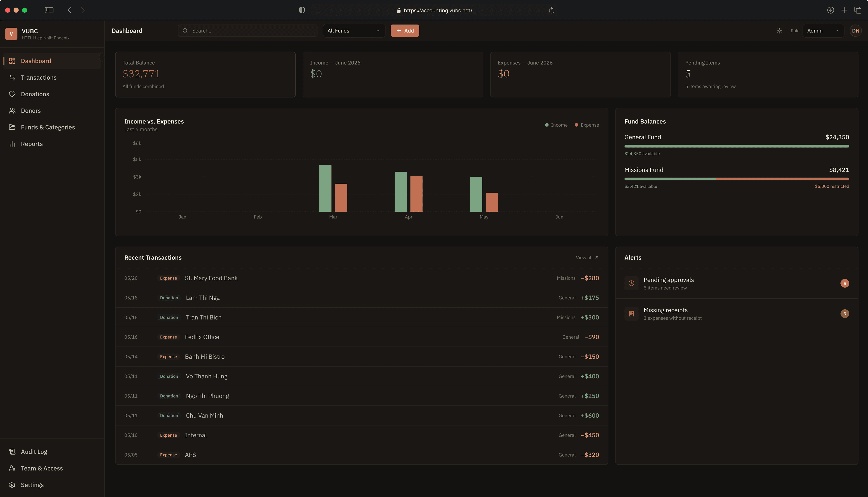Click the Team & Access people icon
This screenshot has width=868, height=497.
pos(12,468)
